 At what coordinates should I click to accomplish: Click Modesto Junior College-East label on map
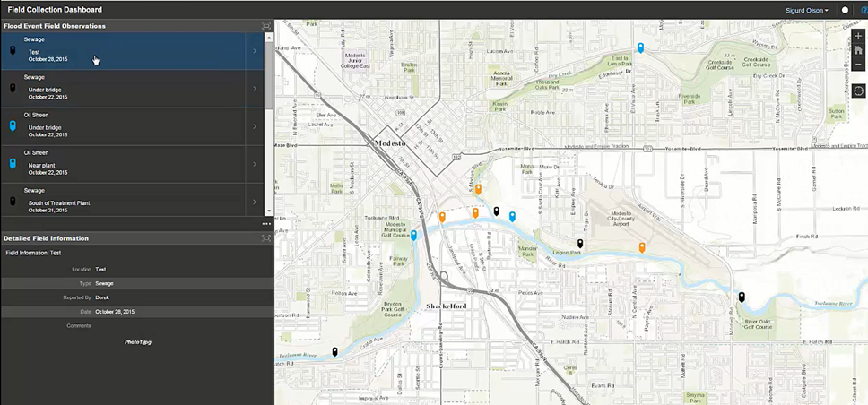pos(357,60)
